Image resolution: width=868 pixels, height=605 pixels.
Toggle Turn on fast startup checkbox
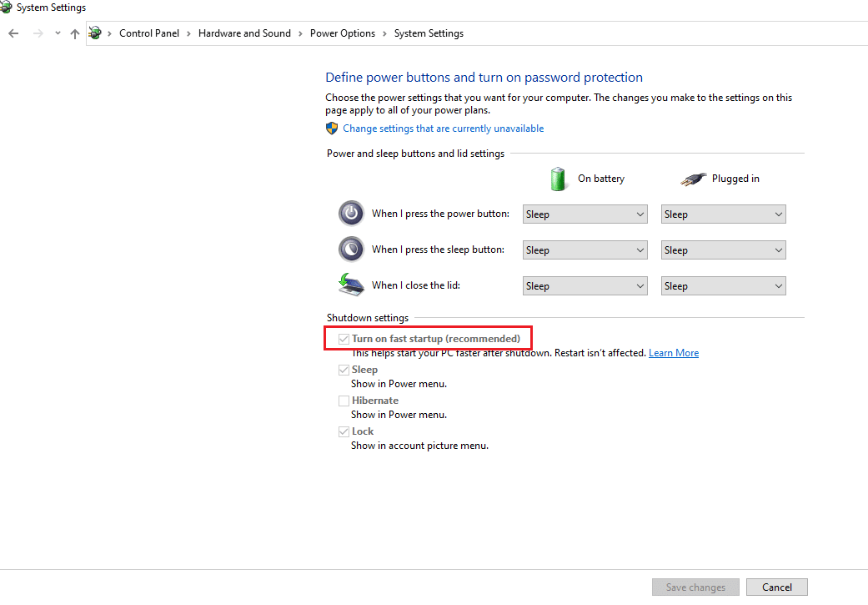click(344, 339)
